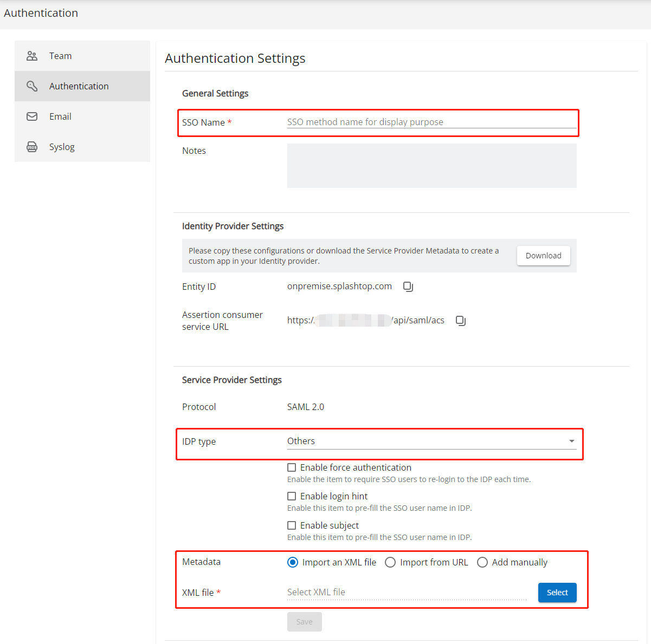Click the Save button

304,621
